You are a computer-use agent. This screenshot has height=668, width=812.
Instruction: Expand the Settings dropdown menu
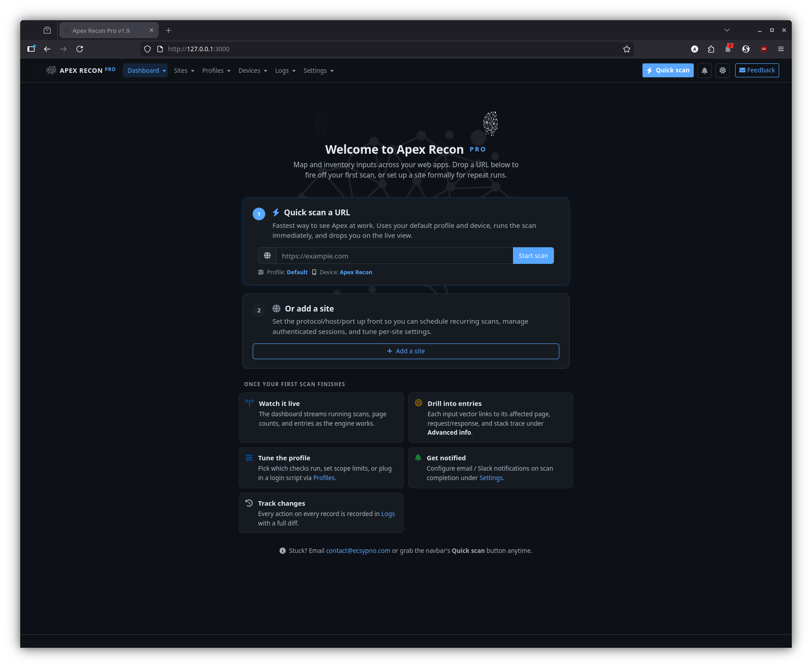tap(318, 71)
